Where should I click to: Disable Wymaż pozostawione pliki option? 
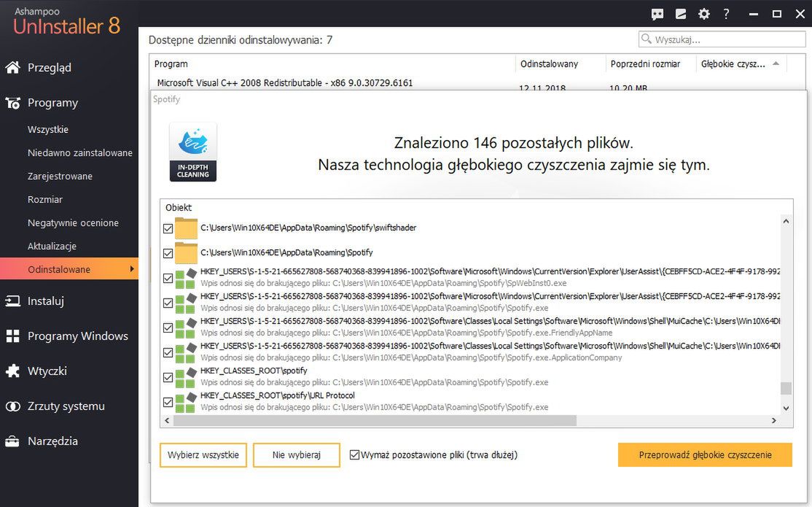click(x=355, y=454)
